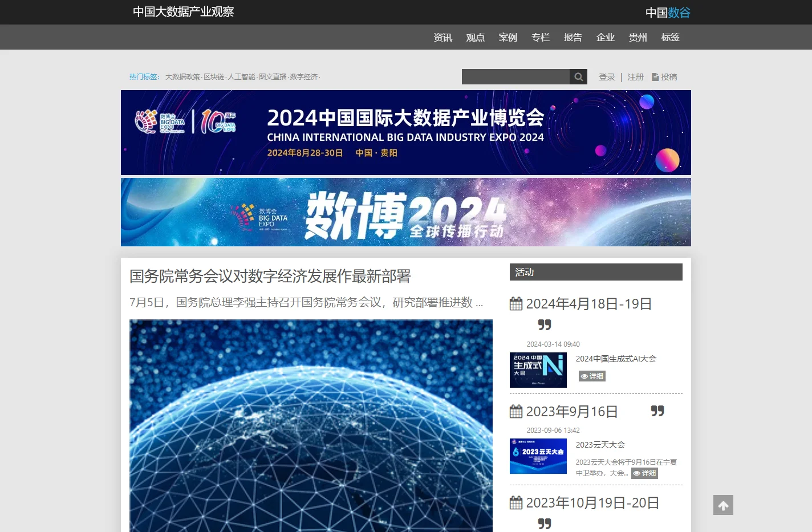Click quote icon next to 2023年9月16日
812x532 pixels.
tap(657, 411)
